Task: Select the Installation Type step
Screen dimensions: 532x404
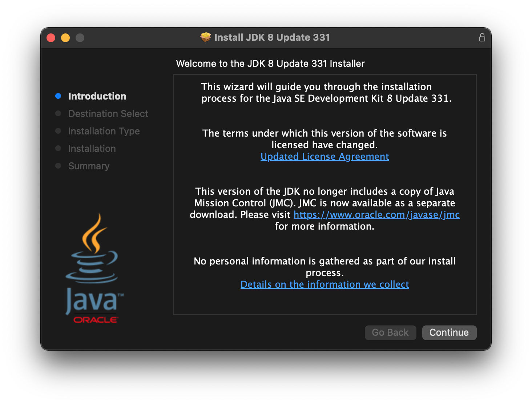Action: 104,131
